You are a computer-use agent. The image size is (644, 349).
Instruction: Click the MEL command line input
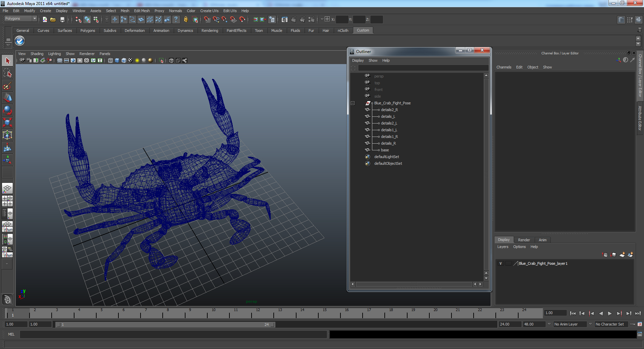click(173, 334)
